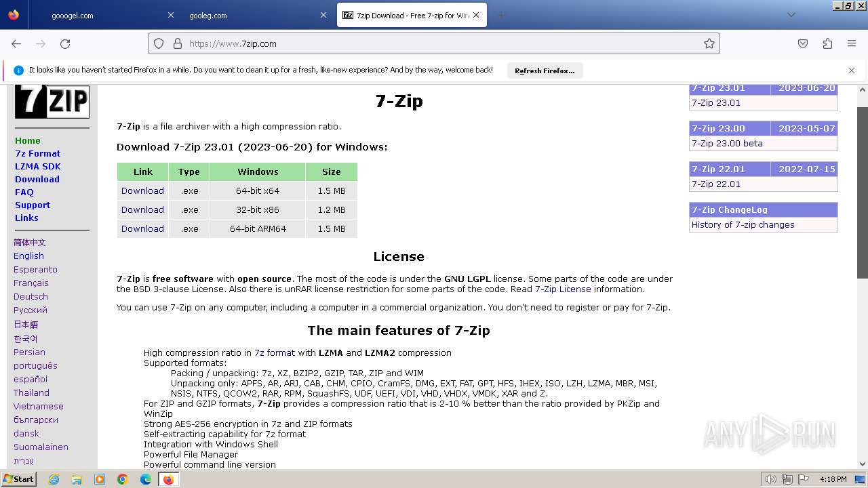
Task: Open the 7-Zip 23.01 news link
Action: click(716, 103)
